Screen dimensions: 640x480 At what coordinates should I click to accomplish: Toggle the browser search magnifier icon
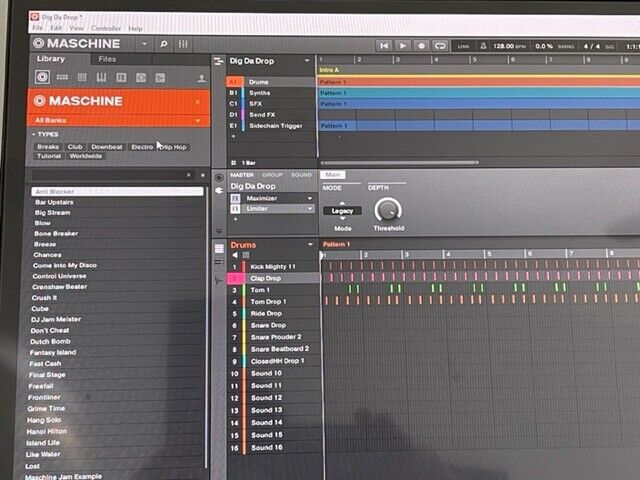164,44
